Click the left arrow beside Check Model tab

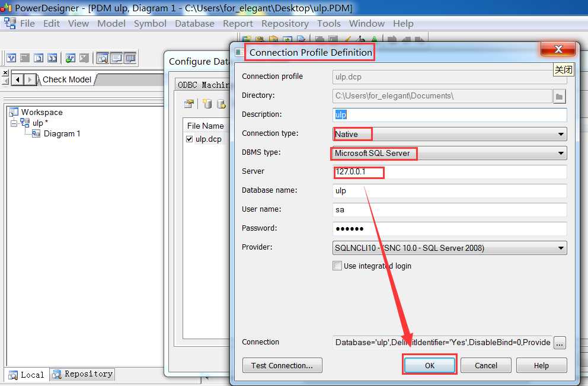(x=18, y=79)
